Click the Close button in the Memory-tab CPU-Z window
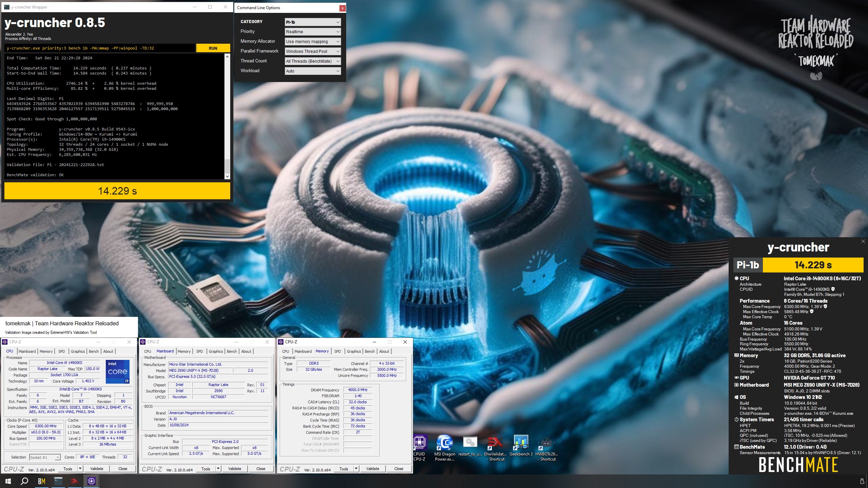The image size is (868, 488). [x=399, y=469]
